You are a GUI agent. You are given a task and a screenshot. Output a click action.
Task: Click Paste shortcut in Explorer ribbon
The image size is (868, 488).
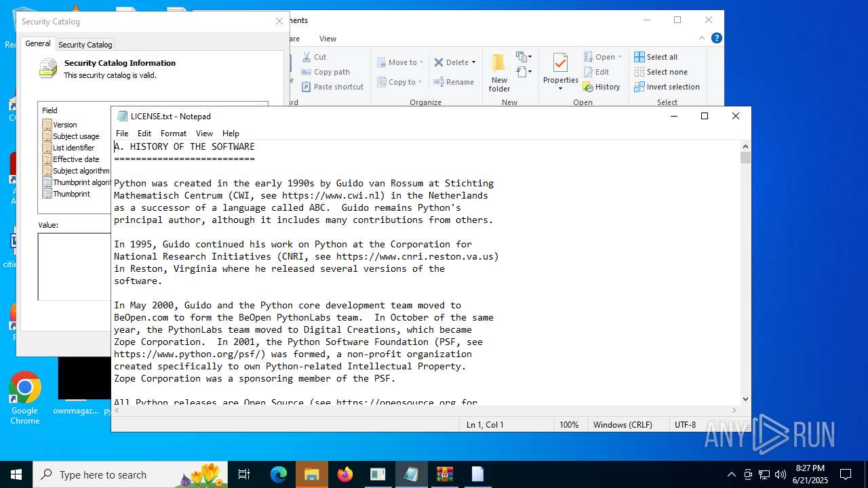click(332, 87)
